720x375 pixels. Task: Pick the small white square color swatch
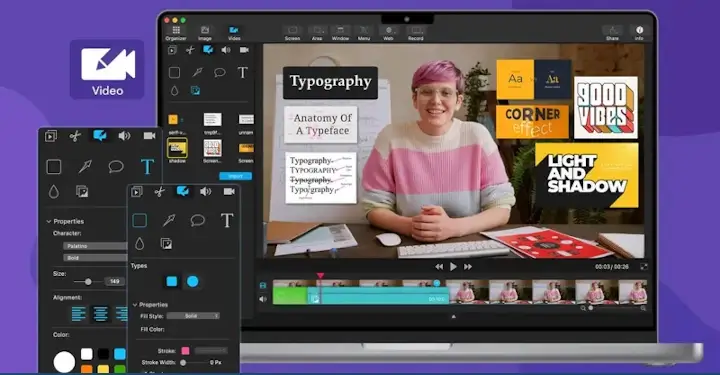(87, 354)
